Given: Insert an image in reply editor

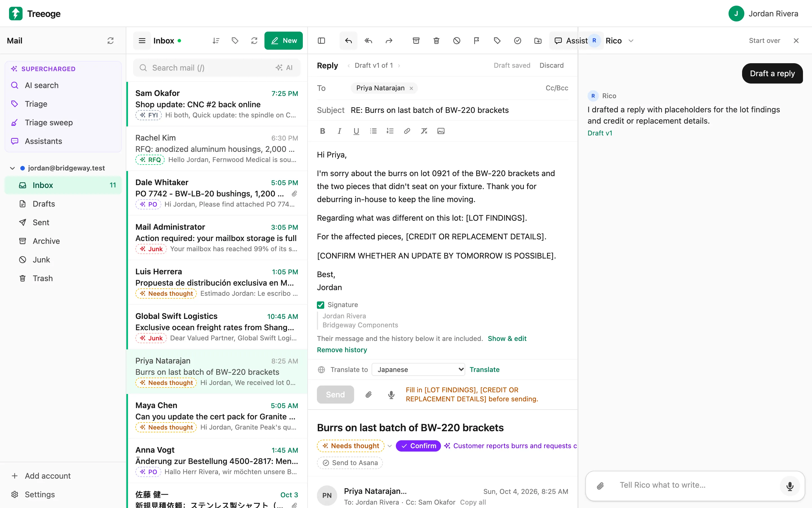Looking at the screenshot, I should click(441, 131).
